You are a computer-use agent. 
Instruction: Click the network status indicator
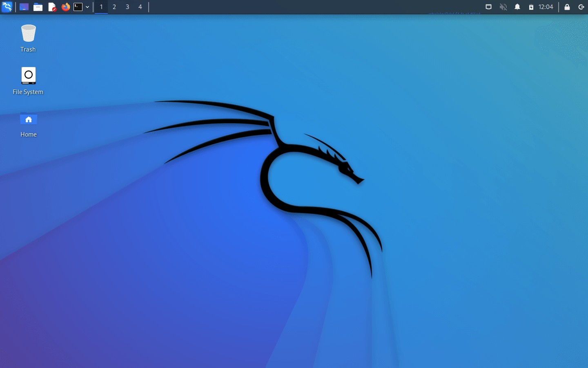point(488,7)
